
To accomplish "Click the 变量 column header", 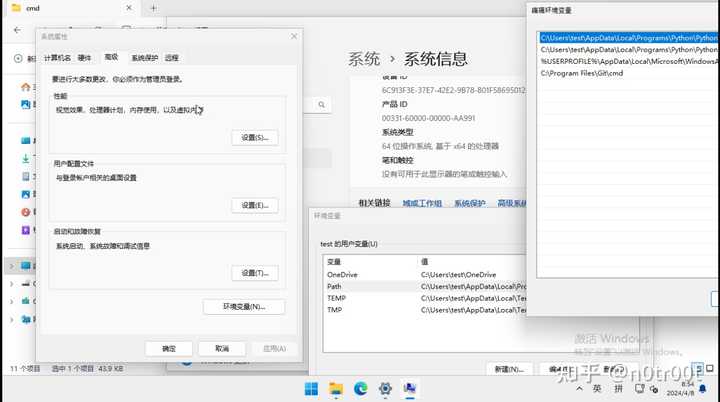I will point(370,261).
